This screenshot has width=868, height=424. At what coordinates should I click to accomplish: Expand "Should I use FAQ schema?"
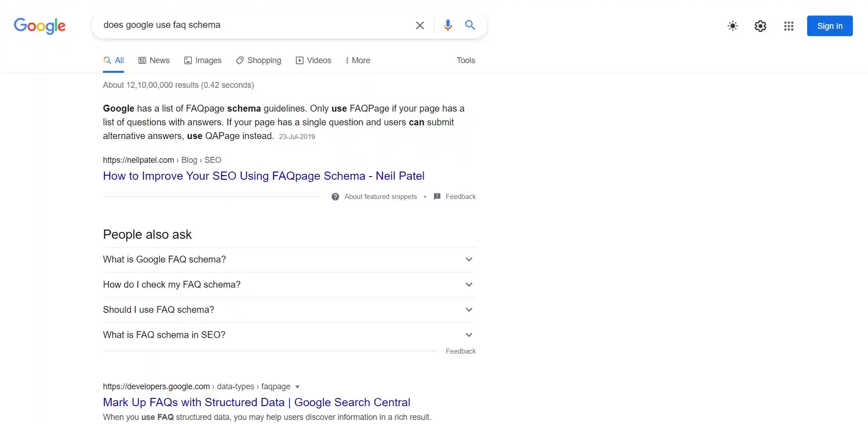click(x=289, y=310)
